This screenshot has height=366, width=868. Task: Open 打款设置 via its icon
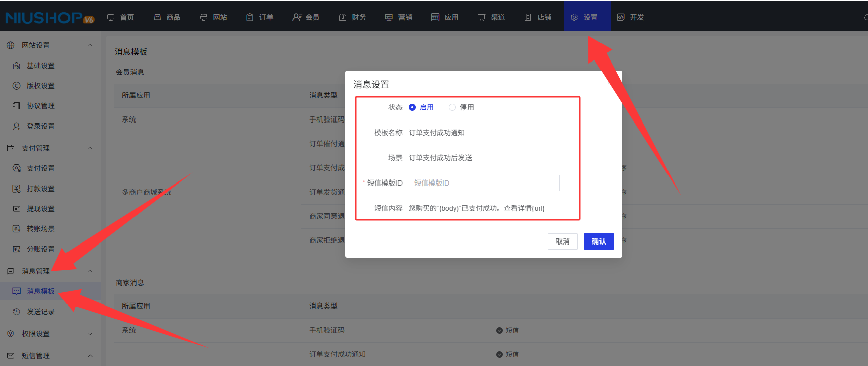point(16,189)
